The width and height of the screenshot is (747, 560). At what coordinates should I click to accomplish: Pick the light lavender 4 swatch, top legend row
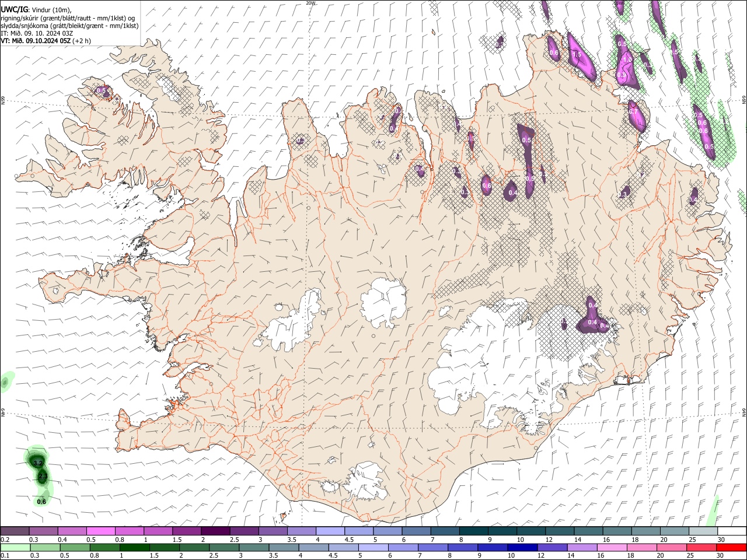(x=330, y=531)
